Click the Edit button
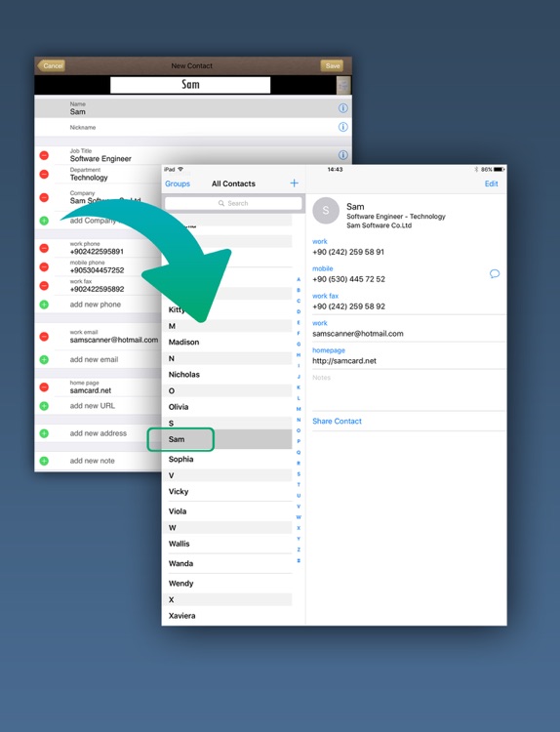560x732 pixels. pyautogui.click(x=491, y=183)
